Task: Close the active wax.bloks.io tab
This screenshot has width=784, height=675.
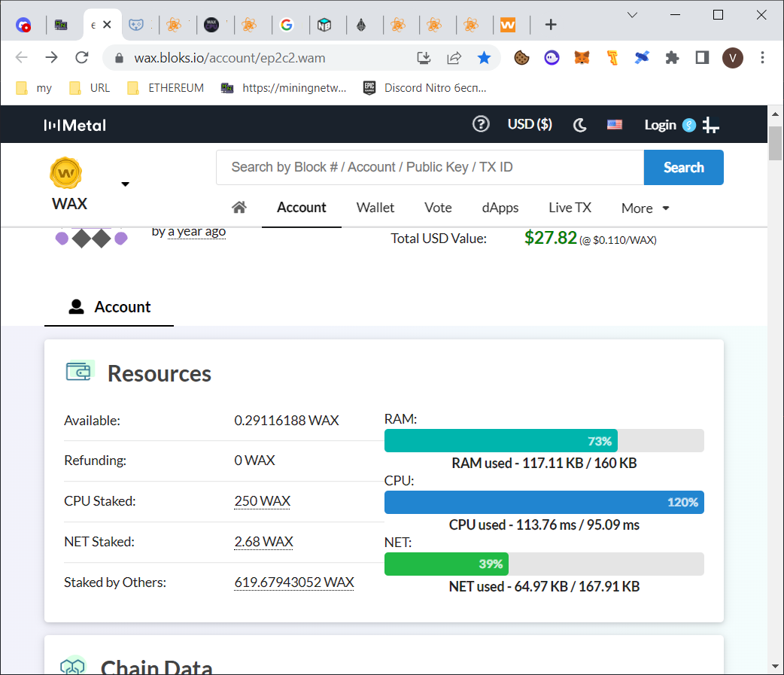Action: pyautogui.click(x=107, y=25)
